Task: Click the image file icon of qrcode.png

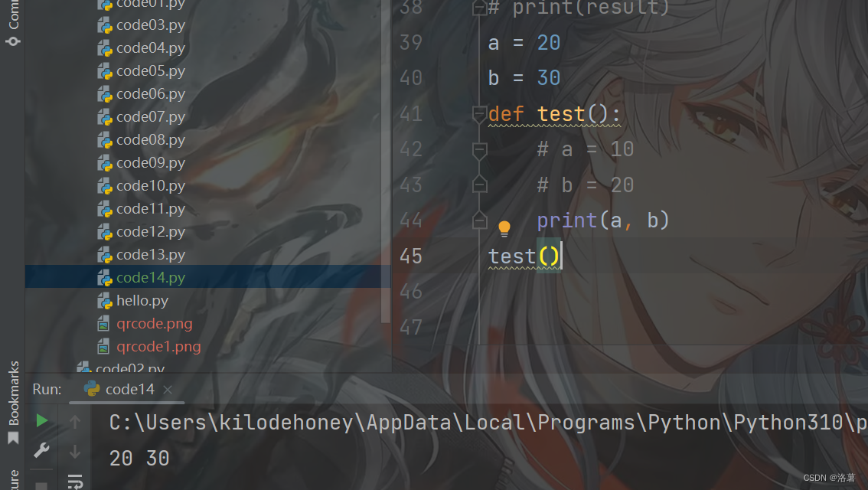Action: (103, 324)
